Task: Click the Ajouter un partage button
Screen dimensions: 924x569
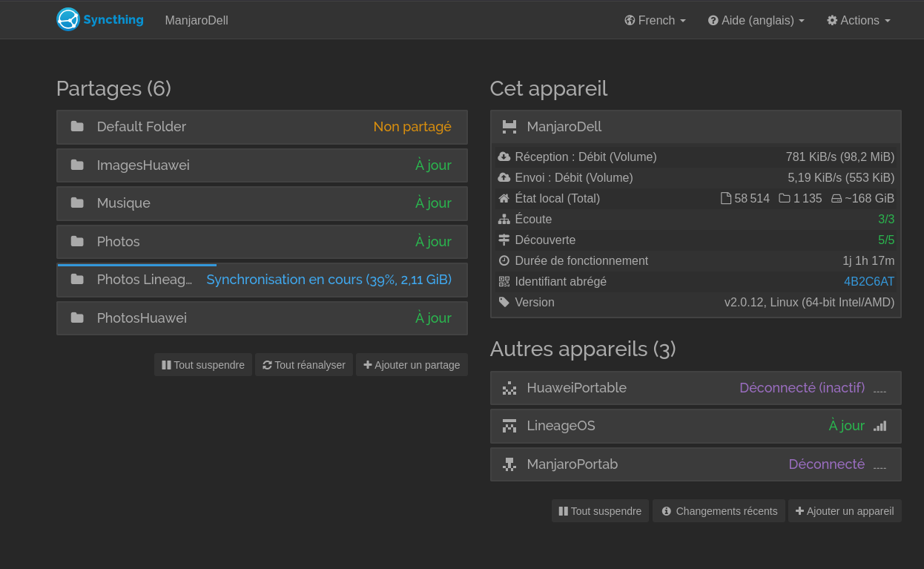Action: click(x=412, y=365)
